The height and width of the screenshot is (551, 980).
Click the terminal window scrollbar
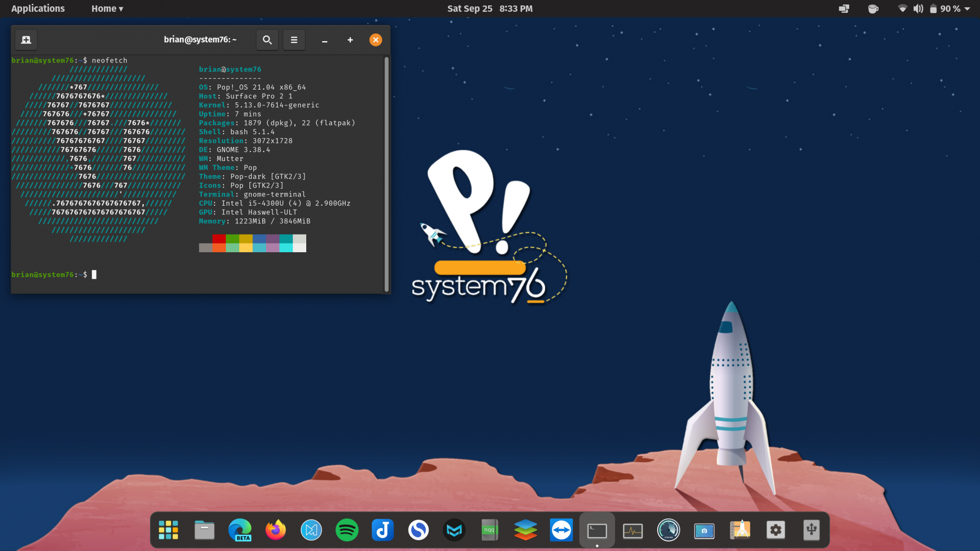click(x=387, y=174)
